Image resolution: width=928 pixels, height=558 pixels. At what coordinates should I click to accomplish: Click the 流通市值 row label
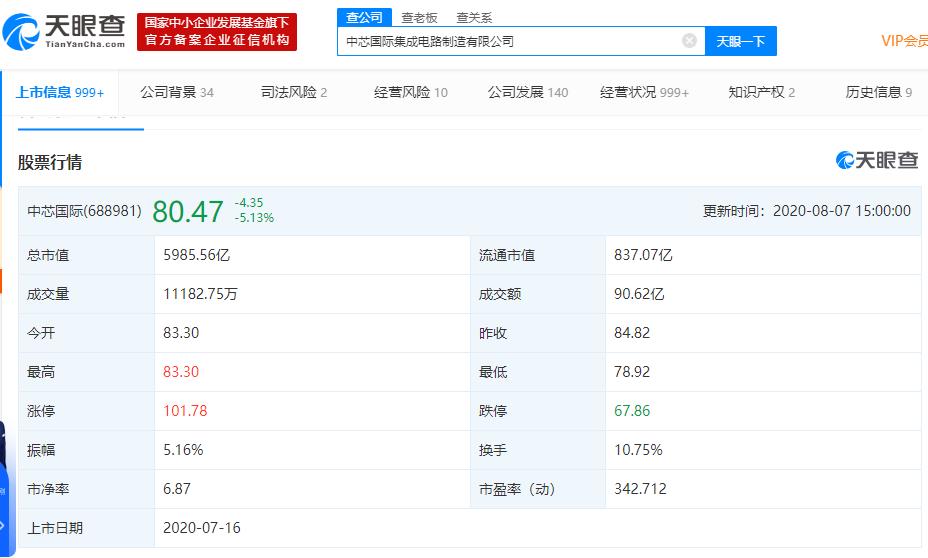click(x=507, y=255)
